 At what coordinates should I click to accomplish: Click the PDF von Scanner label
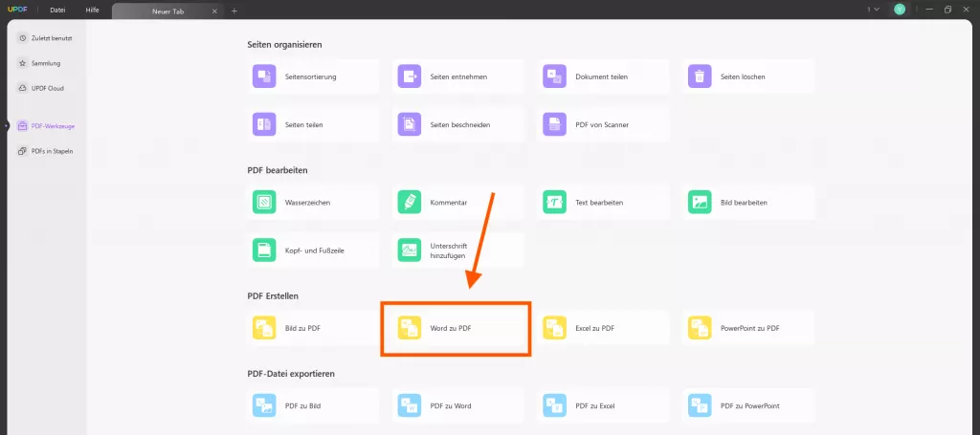coord(602,125)
